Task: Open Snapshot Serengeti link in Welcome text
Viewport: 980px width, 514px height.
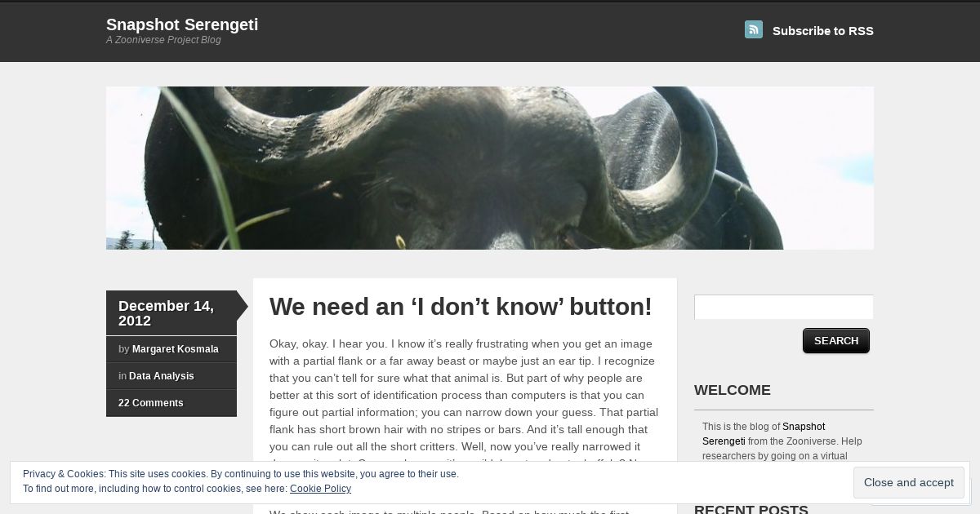Action: (764, 434)
